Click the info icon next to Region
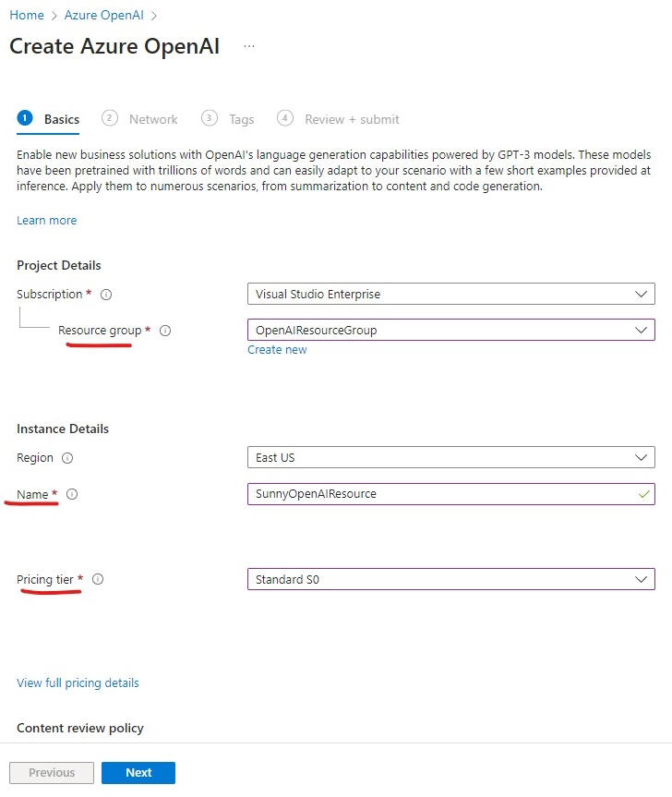The height and width of the screenshot is (797, 672). coord(67,458)
